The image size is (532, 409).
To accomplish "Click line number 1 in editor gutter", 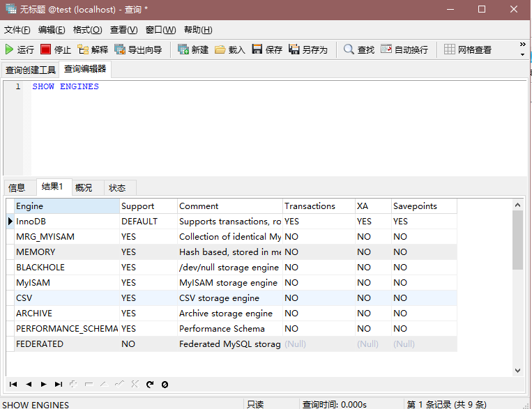I will tap(18, 86).
